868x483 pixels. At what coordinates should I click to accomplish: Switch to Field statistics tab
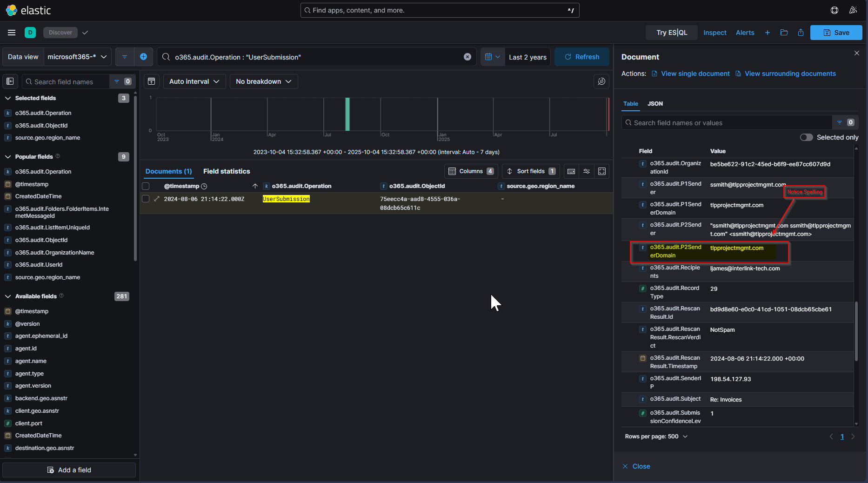point(227,171)
